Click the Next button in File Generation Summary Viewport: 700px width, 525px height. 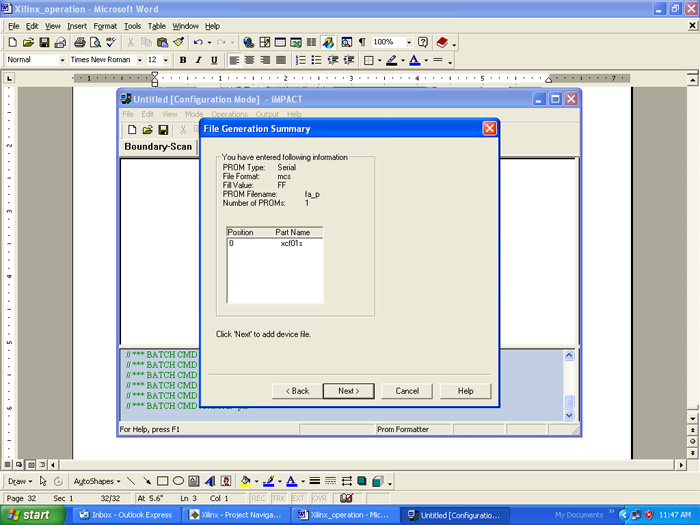(x=349, y=391)
